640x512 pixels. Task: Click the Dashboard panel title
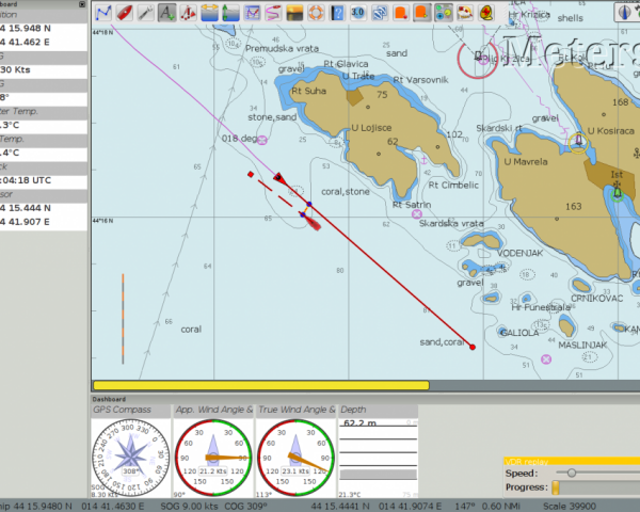tap(109, 399)
